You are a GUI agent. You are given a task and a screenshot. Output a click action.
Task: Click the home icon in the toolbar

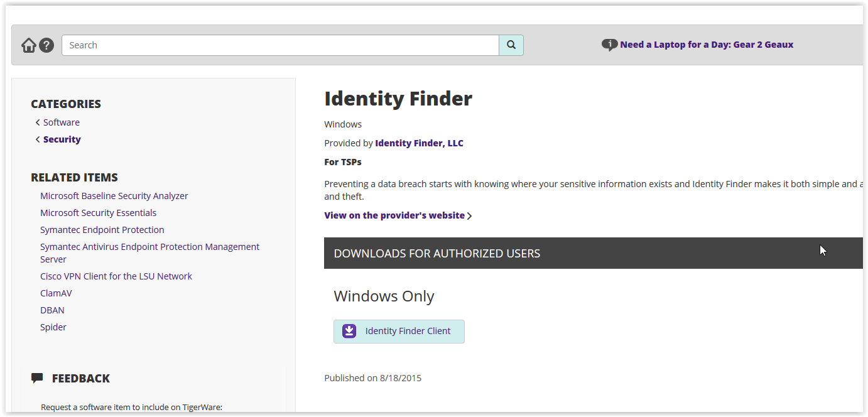[29, 45]
